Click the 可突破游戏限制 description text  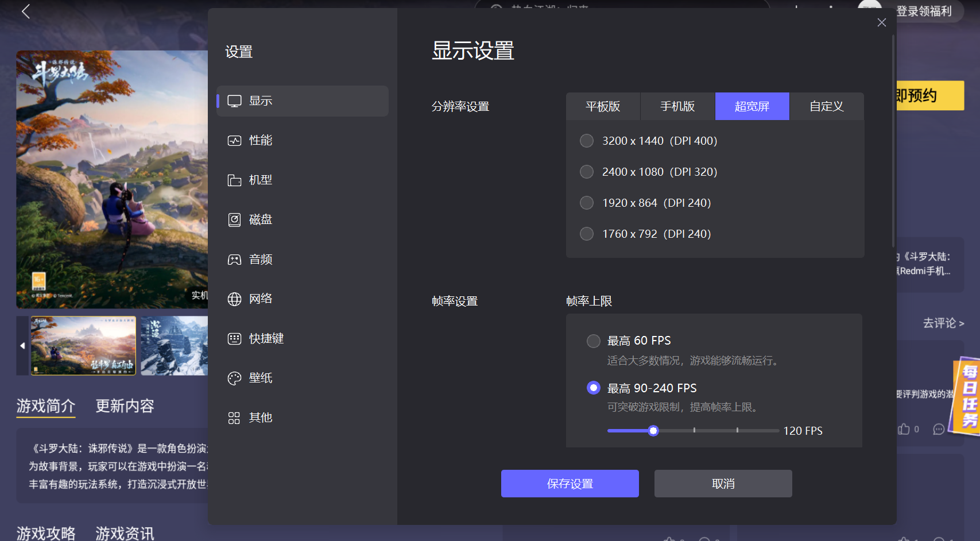(684, 407)
